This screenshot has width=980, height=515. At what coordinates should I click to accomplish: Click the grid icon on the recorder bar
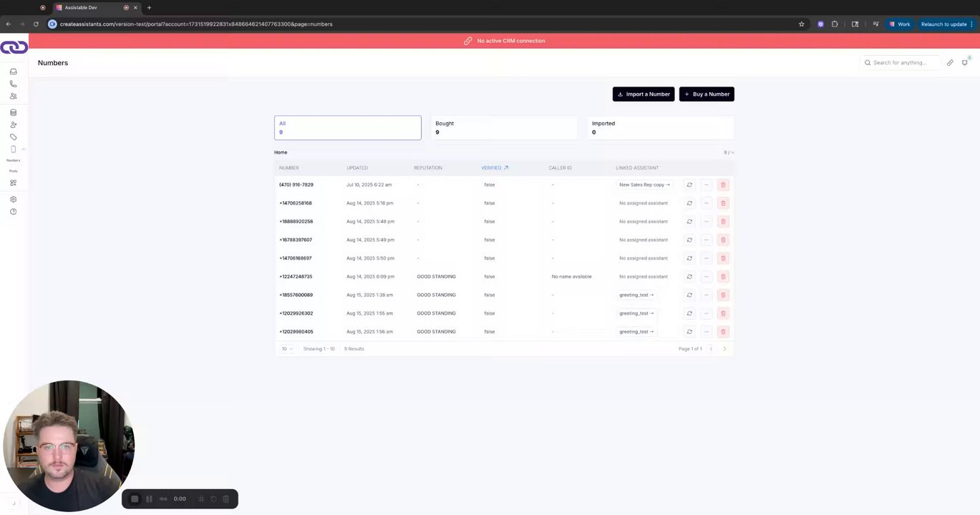tap(201, 499)
